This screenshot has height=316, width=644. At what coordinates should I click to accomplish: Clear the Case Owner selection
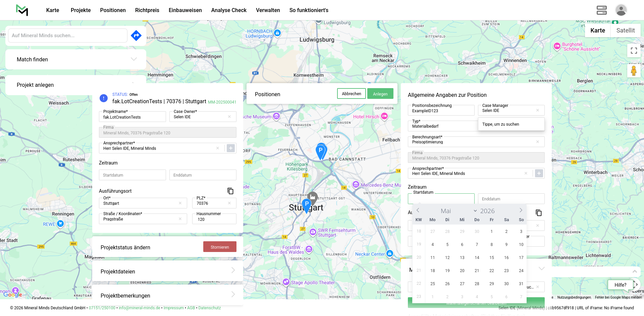pyautogui.click(x=229, y=117)
